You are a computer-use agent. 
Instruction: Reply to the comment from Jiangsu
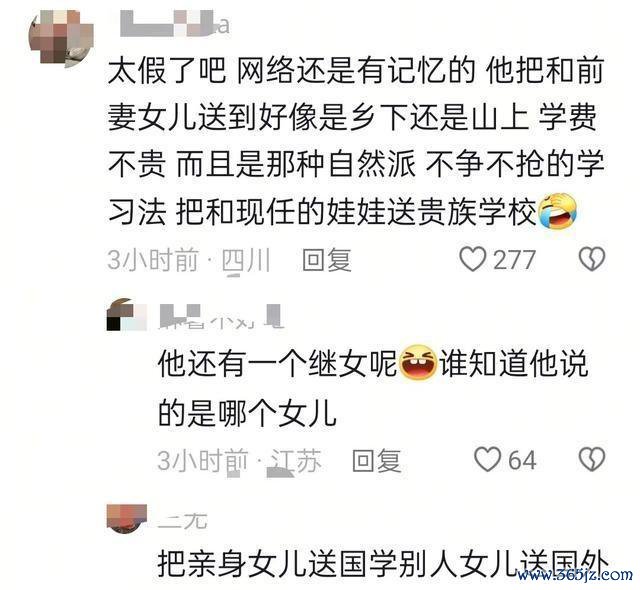point(377,460)
